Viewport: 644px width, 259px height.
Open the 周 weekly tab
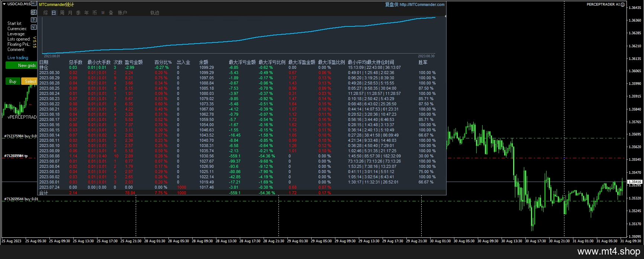point(62,13)
